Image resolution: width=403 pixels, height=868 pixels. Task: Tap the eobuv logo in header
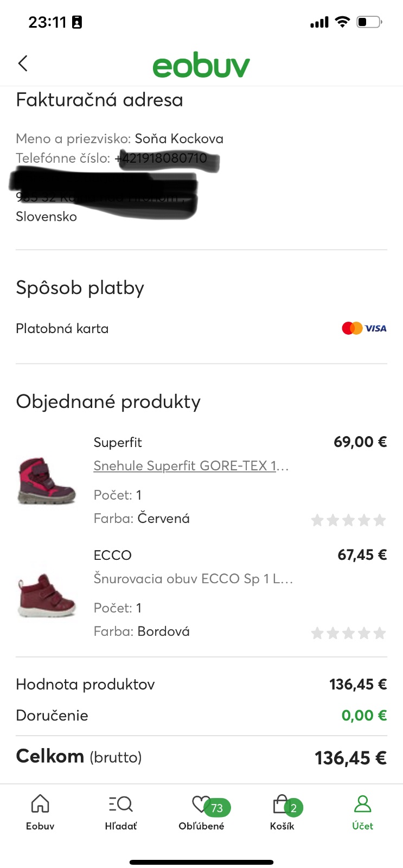tap(201, 66)
